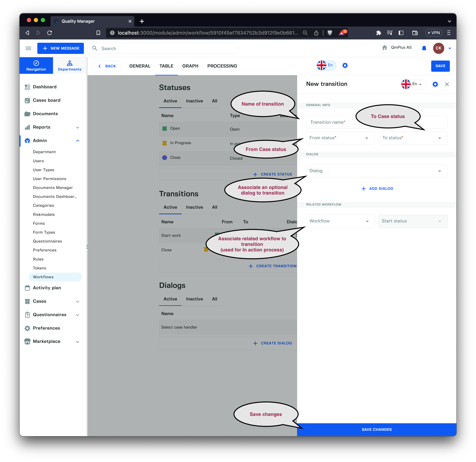This screenshot has width=476, height=462.
Task: Open the related Workflow dropdown
Action: coord(341,221)
